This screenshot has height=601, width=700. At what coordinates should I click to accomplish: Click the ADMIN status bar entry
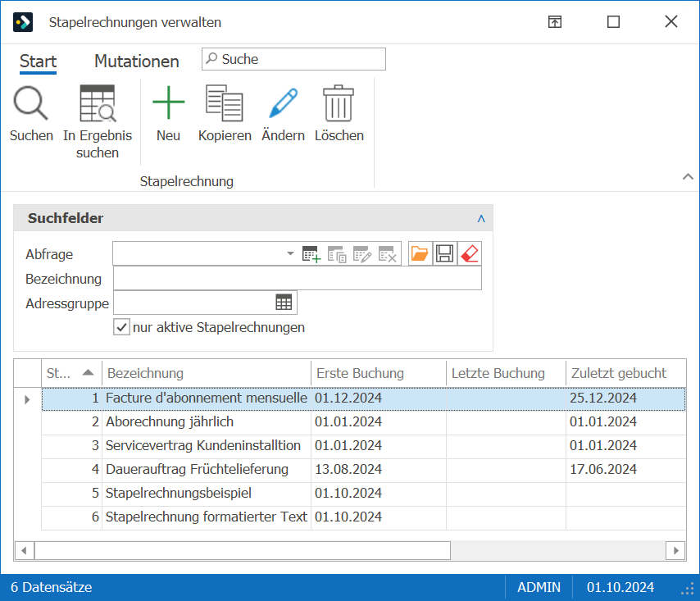tap(539, 587)
